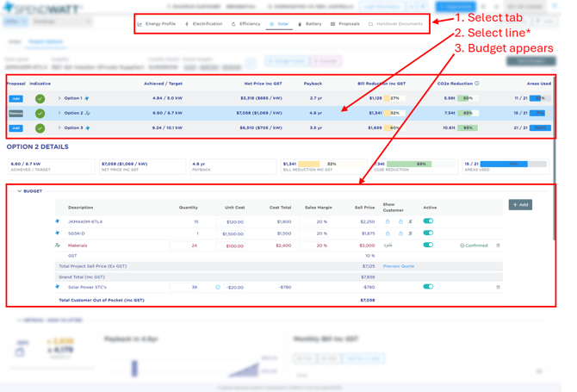The image size is (577, 392).
Task: Expand Option 1 row chevron
Action: pos(59,99)
